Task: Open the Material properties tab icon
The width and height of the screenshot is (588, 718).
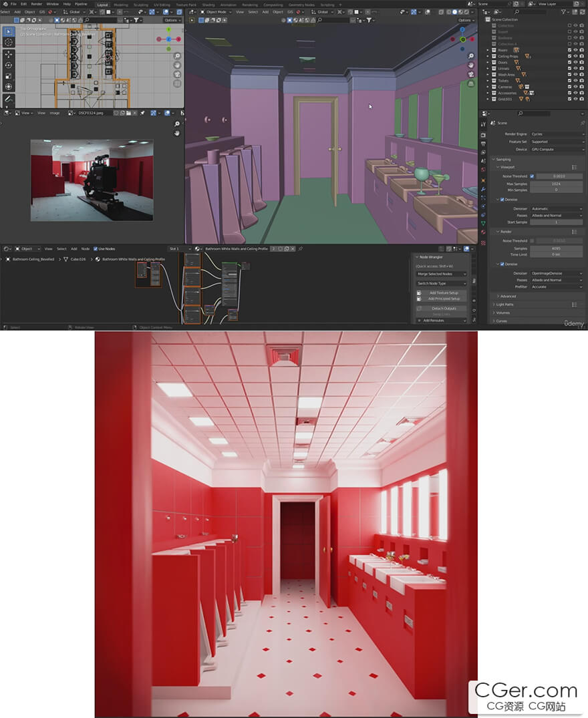Action: 483,232
